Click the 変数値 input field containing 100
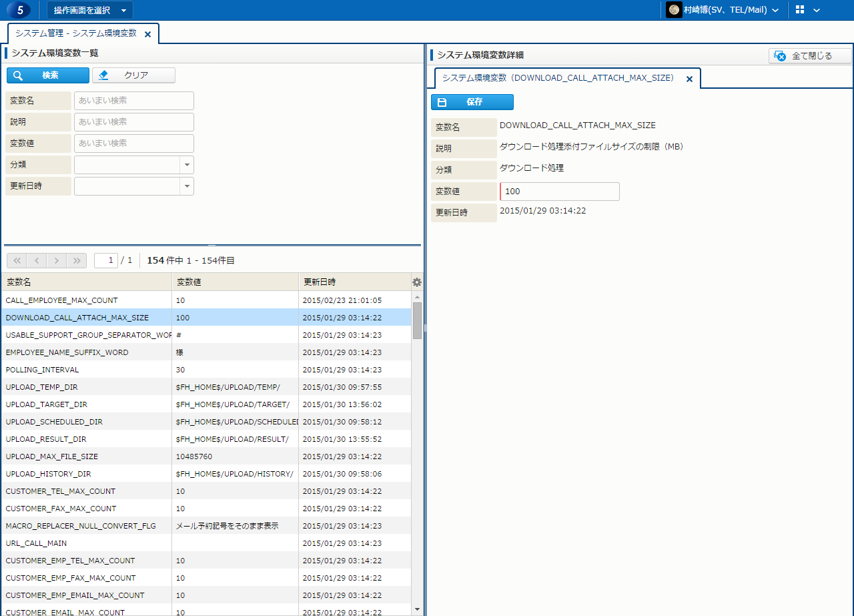The height and width of the screenshot is (616, 854). click(560, 192)
